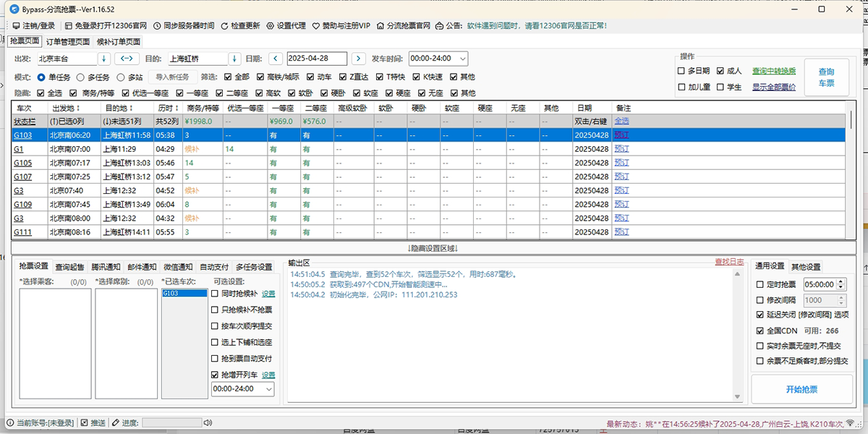Click the heart icon for 赞助与注册VIP
Image resolution: width=868 pixels, height=434 pixels.
(316, 25)
